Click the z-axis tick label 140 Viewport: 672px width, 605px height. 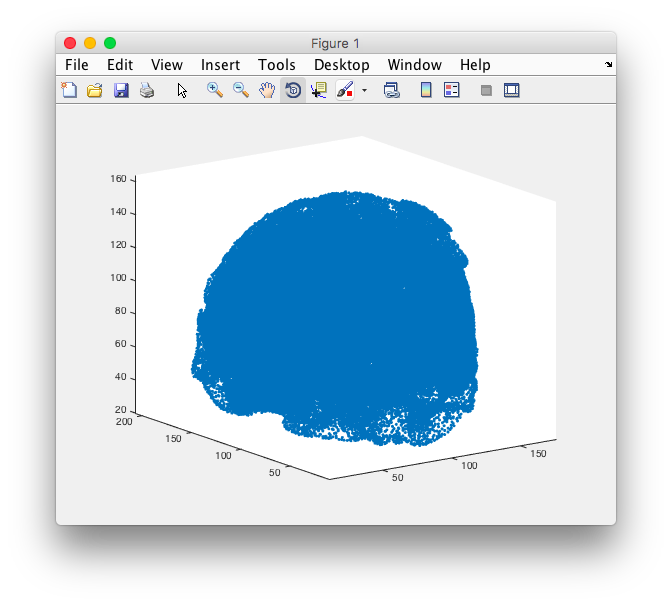click(118, 212)
